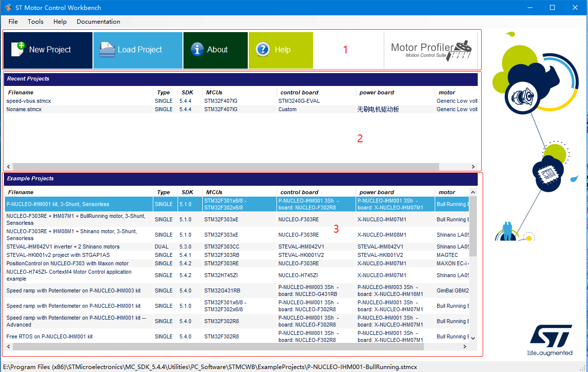588x372 pixels.
Task: Click STM32H745ZI MCU cell
Action: (222, 275)
